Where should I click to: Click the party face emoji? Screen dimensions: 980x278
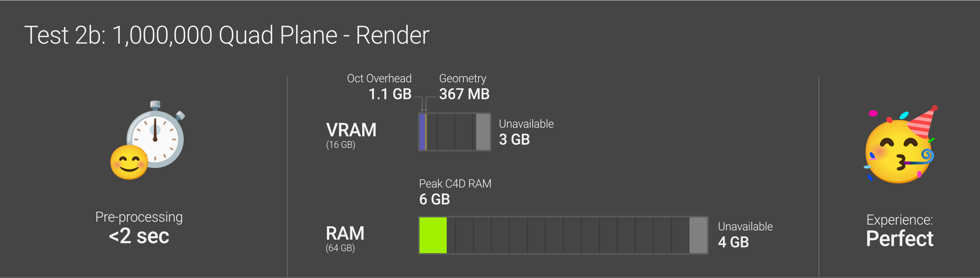(x=900, y=145)
